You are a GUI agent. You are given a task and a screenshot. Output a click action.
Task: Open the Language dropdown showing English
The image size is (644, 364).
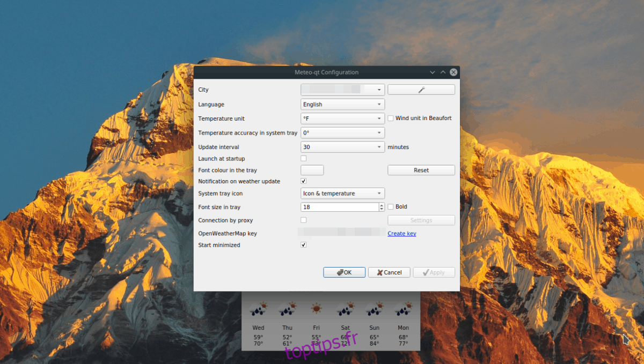pyautogui.click(x=342, y=105)
